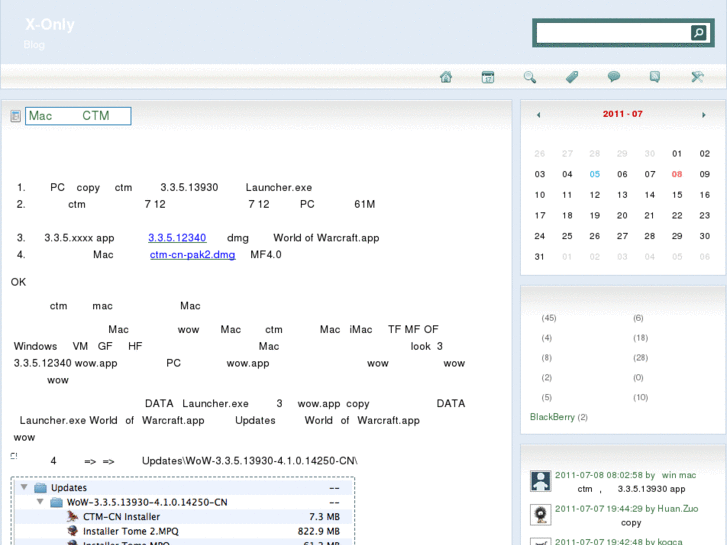Click the 61M text in step 2
The image size is (727, 545).
click(x=364, y=204)
